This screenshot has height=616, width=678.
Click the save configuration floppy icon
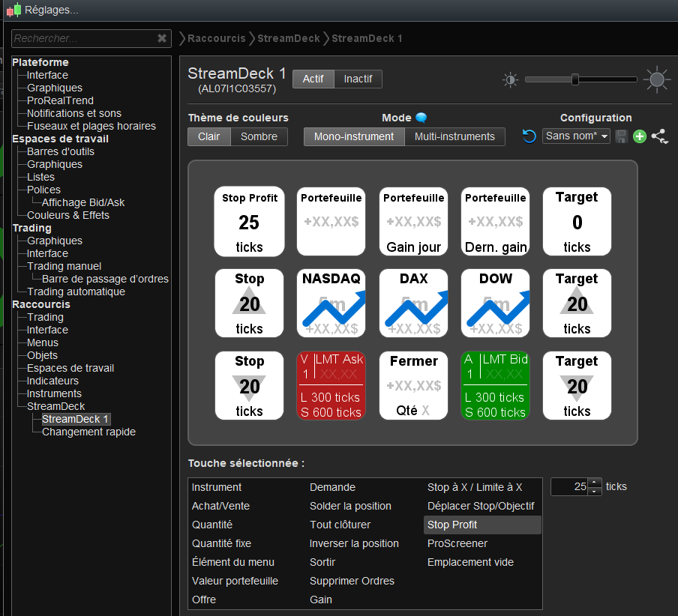[x=621, y=136]
